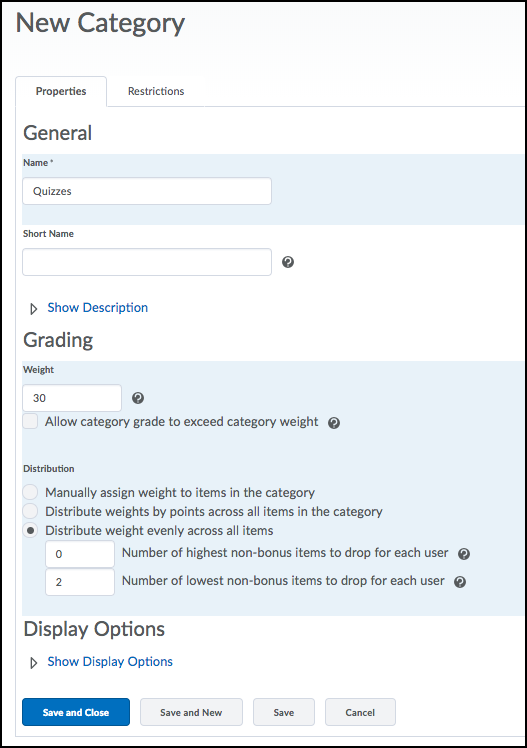Show help for highest non-bonus items to drop
The image size is (527, 748).
click(x=464, y=554)
